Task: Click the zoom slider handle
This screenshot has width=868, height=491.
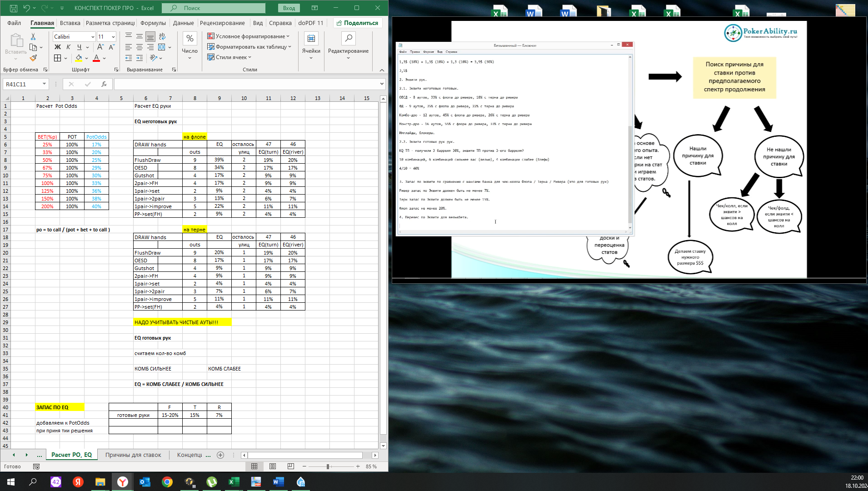Action: 328,466
